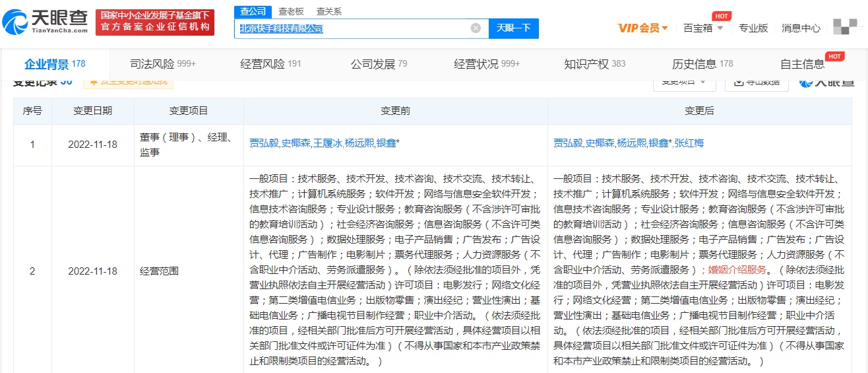Switch to the 经营风险 tab
The width and height of the screenshot is (868, 373).
pyautogui.click(x=271, y=64)
